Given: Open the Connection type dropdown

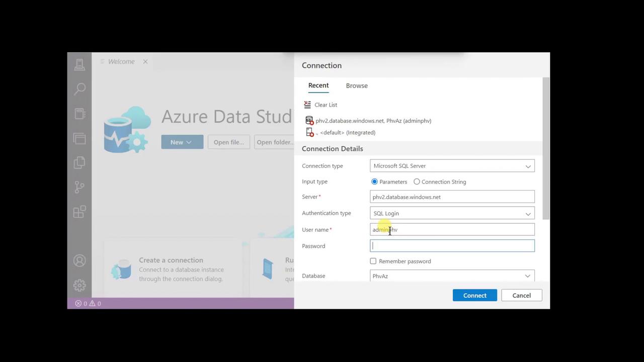Looking at the screenshot, I should pos(452,166).
